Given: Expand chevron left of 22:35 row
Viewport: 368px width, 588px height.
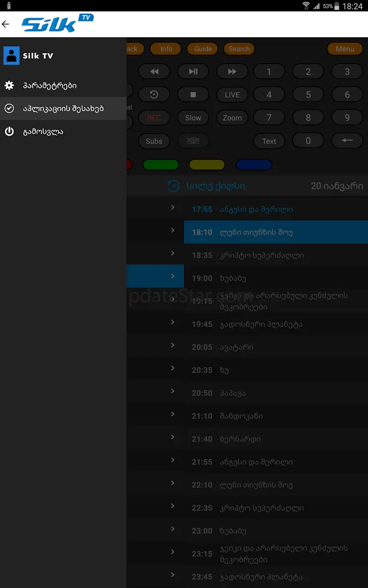Looking at the screenshot, I should 173,506.
